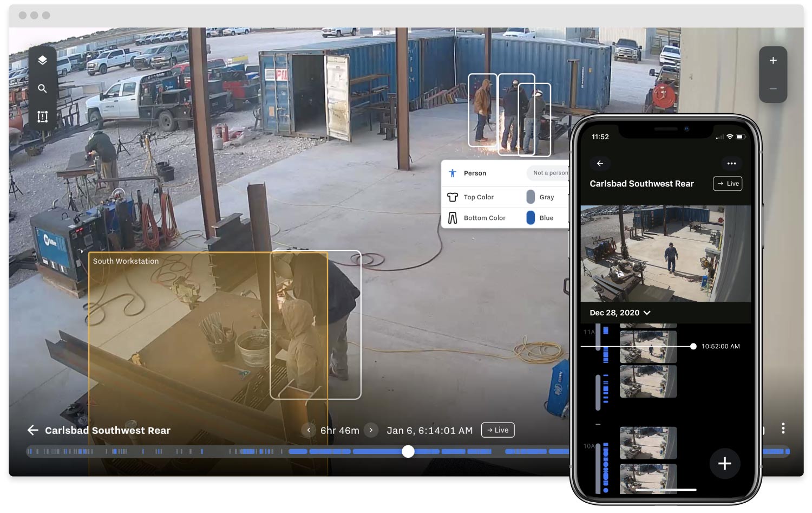
Task: Open the search tool in left toolbar
Action: (43, 88)
